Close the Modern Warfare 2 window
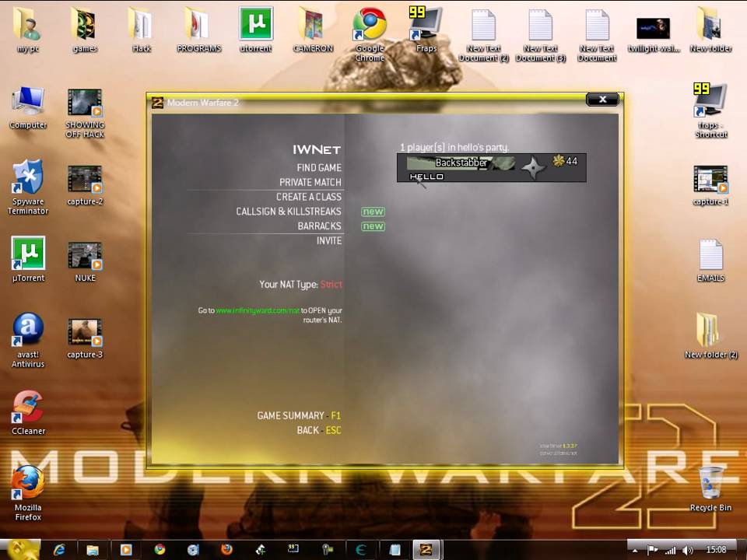747x560 pixels. (x=602, y=99)
